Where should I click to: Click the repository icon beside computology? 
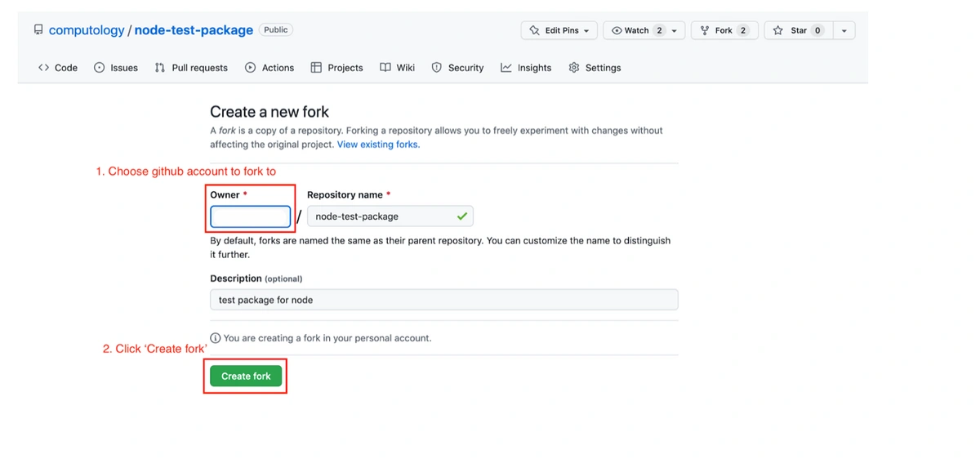coord(38,29)
